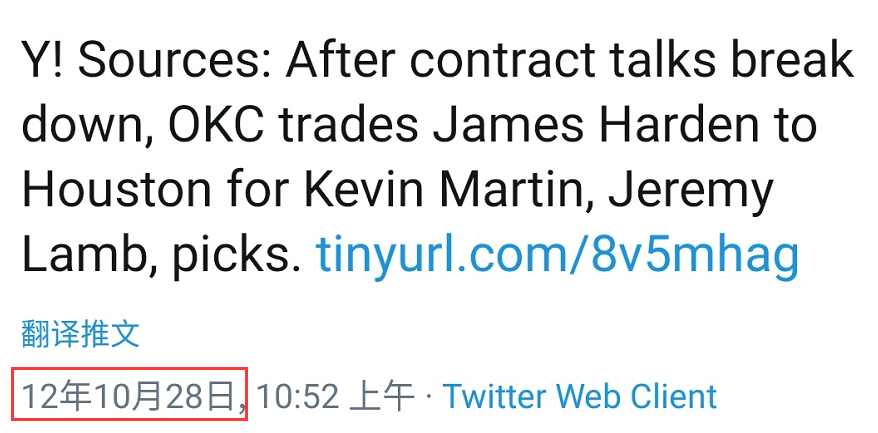Click the 上午 AM indicator
Screen dimensions: 878x433
point(381,397)
